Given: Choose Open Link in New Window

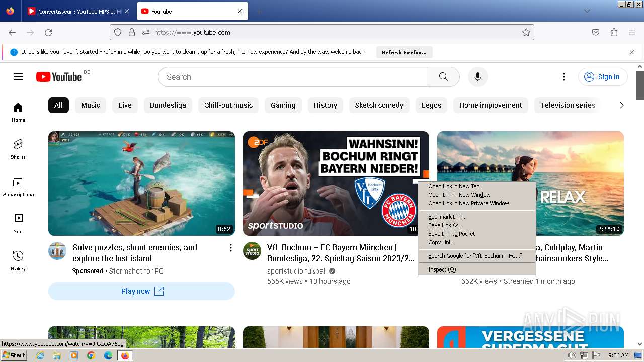Looking at the screenshot, I should click(476, 195).
